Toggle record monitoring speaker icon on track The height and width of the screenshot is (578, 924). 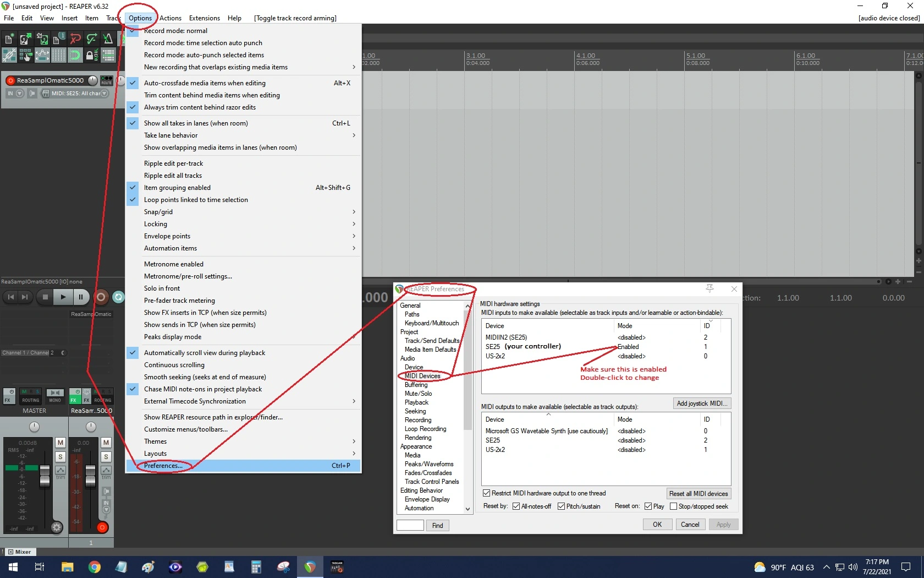[x=32, y=94]
